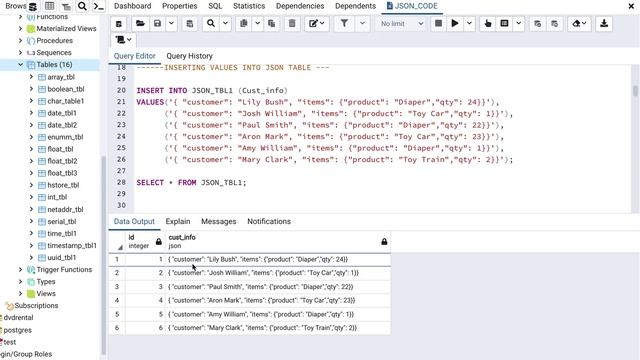The height and width of the screenshot is (360, 640).
Task: Switch to the Properties tab
Action: point(180,6)
